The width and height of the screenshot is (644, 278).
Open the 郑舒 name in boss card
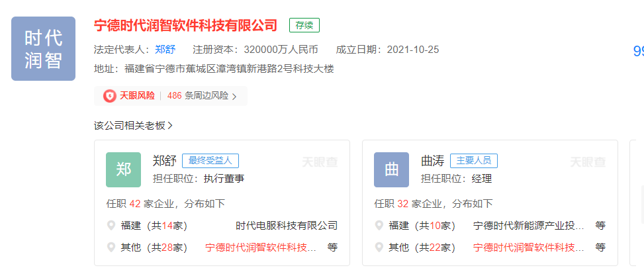(164, 161)
